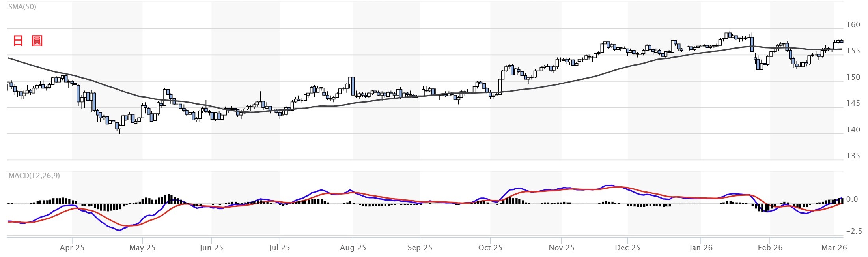Select the Dec 25 date marker

pyautogui.click(x=627, y=248)
